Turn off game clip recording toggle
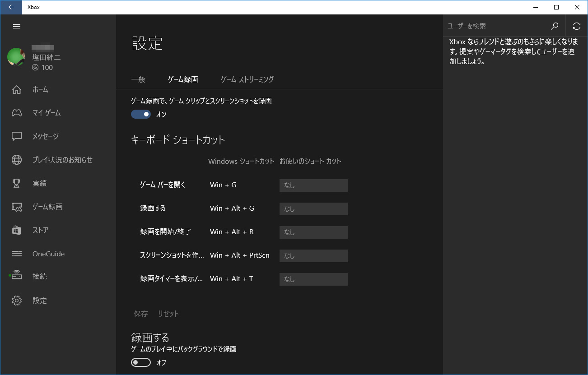Viewport: 588px width, 375px height. click(x=141, y=114)
